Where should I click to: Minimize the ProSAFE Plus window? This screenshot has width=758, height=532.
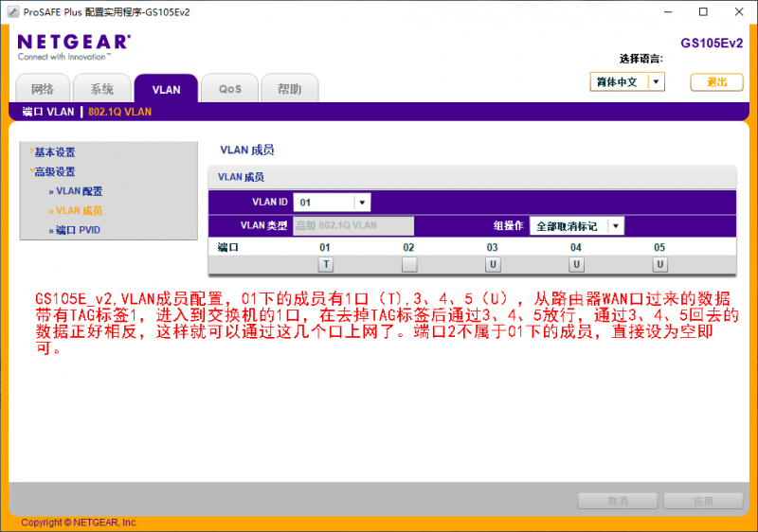pos(668,12)
